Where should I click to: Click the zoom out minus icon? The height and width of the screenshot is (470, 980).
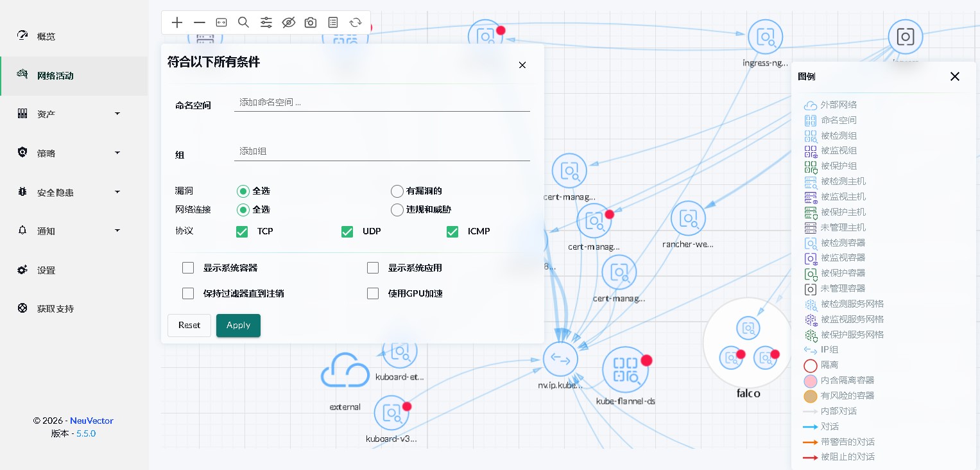[x=200, y=22]
